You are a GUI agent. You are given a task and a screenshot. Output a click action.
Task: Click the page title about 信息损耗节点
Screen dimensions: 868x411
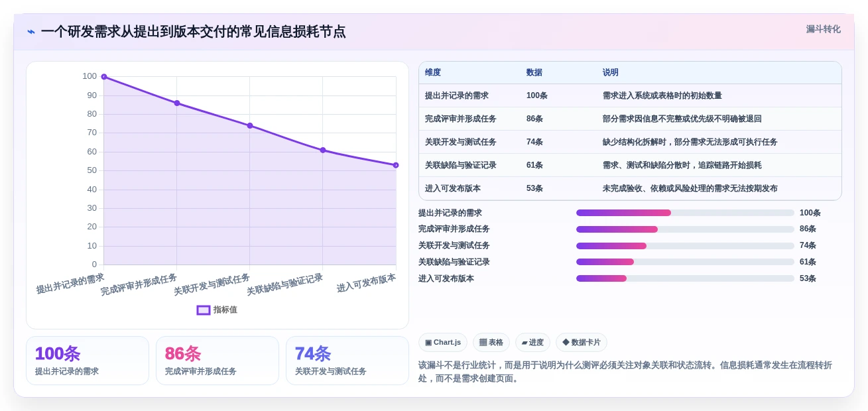(193, 32)
